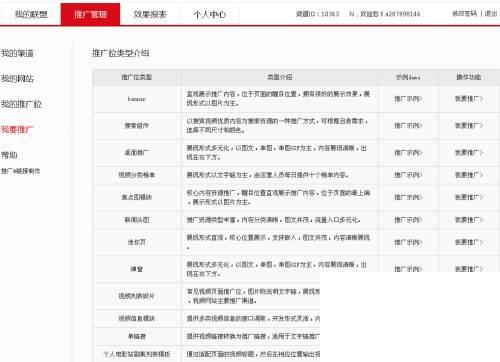Click 我要推广 for the 视频分类榜单 row
500x362 pixels.
469,175
